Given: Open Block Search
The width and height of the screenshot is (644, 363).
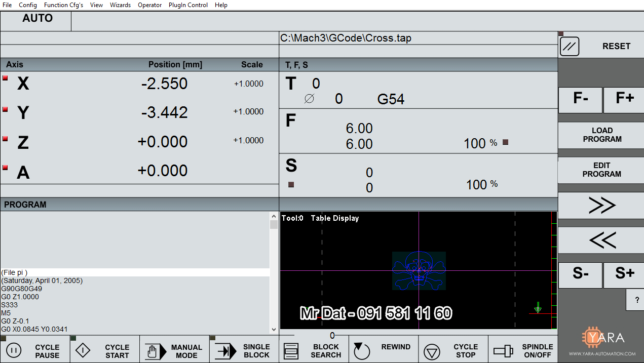Looking at the screenshot, I should click(x=314, y=350).
